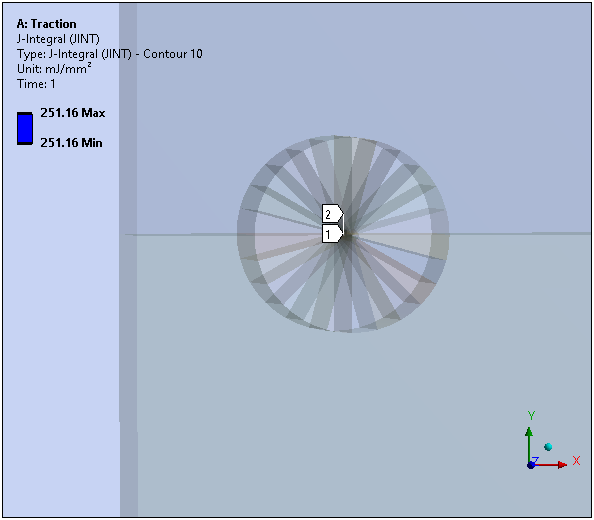Click the blue Z axis dot on triad
This screenshot has width=594, height=520.
point(531,465)
